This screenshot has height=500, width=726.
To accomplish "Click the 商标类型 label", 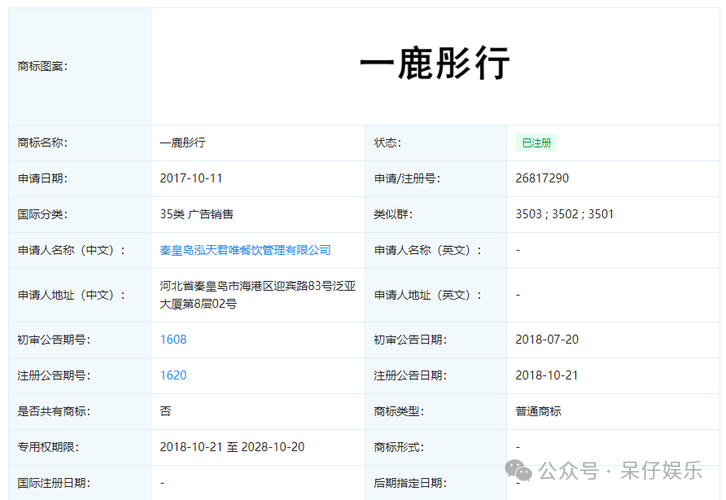I will click(398, 411).
